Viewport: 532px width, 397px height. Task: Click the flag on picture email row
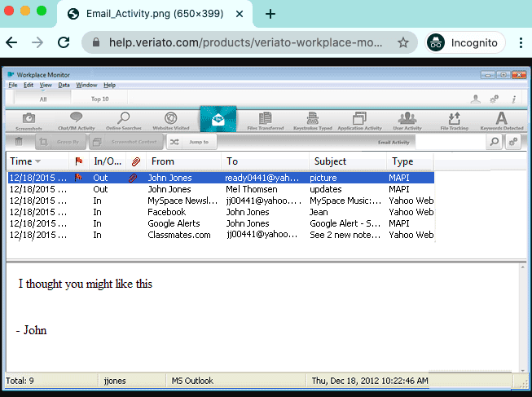[x=78, y=177]
